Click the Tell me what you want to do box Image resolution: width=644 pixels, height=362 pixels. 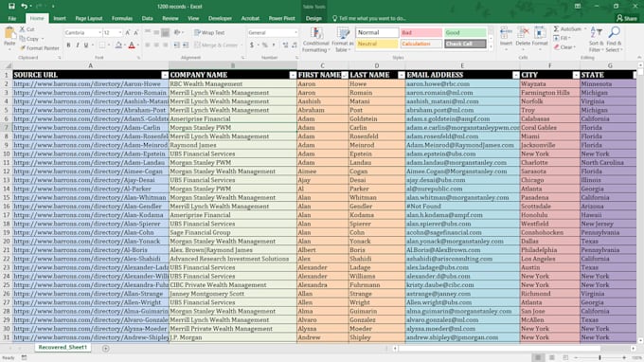pos(369,19)
